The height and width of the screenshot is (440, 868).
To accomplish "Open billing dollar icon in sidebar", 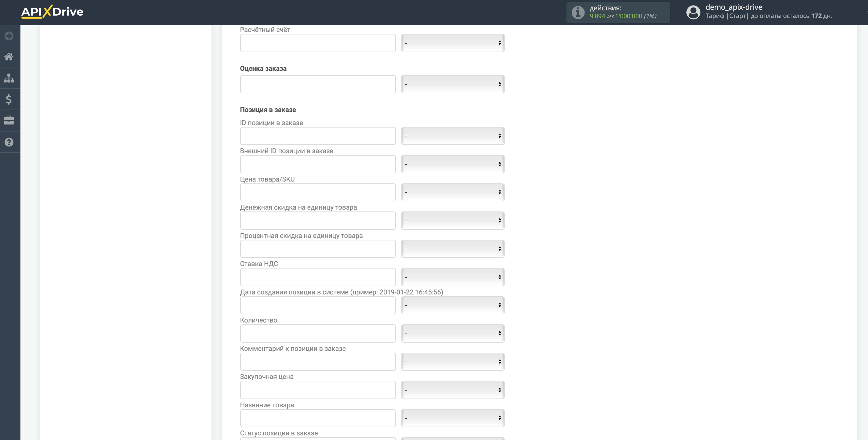I will tap(9, 99).
